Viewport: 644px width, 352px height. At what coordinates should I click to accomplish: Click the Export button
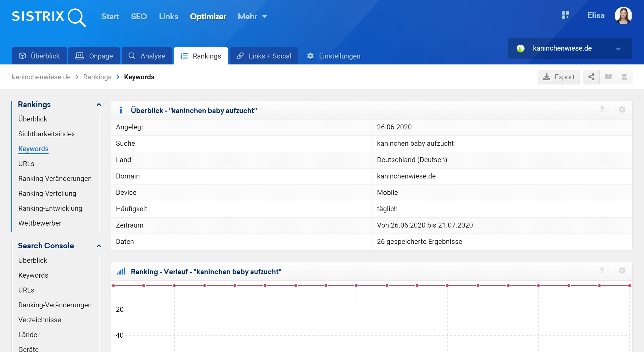tap(559, 77)
